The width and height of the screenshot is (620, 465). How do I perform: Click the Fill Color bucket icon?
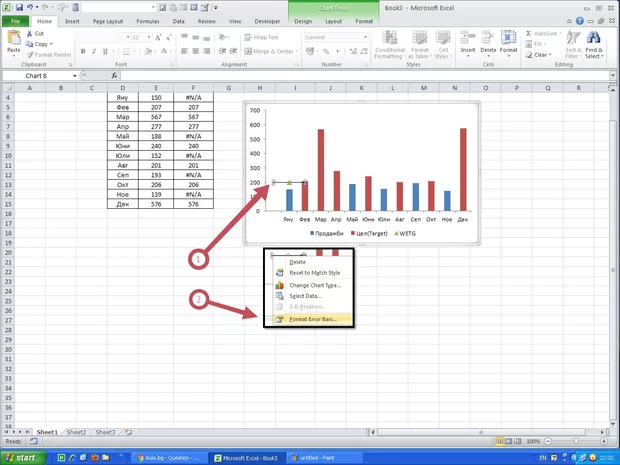[148, 51]
